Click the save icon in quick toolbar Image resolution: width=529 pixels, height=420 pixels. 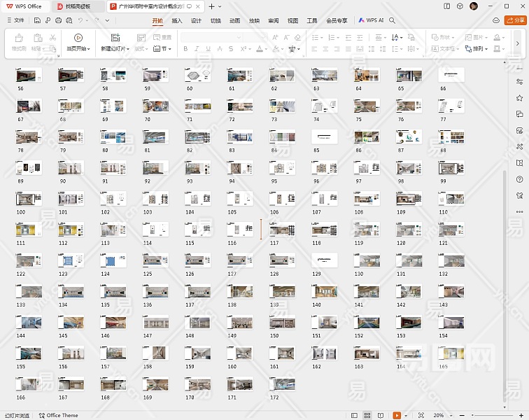pos(38,20)
